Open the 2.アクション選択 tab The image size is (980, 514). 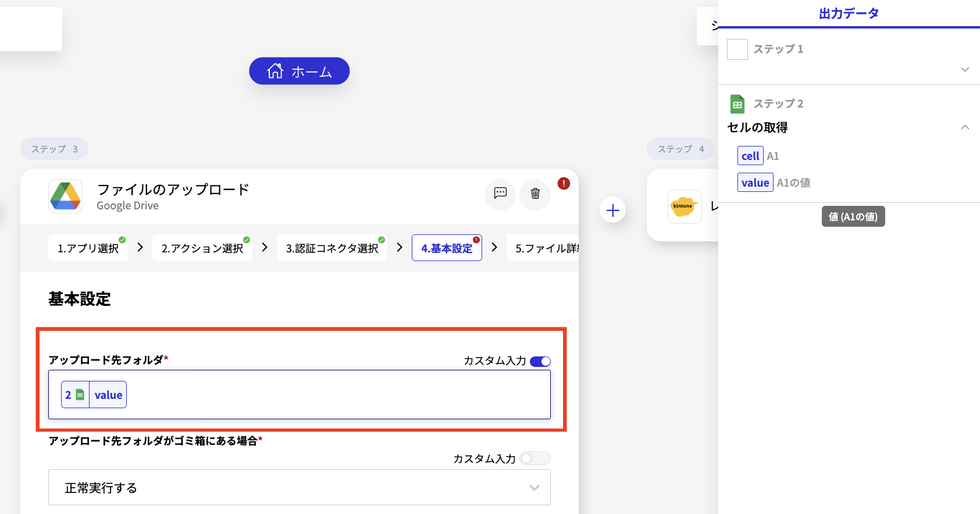[x=202, y=248]
